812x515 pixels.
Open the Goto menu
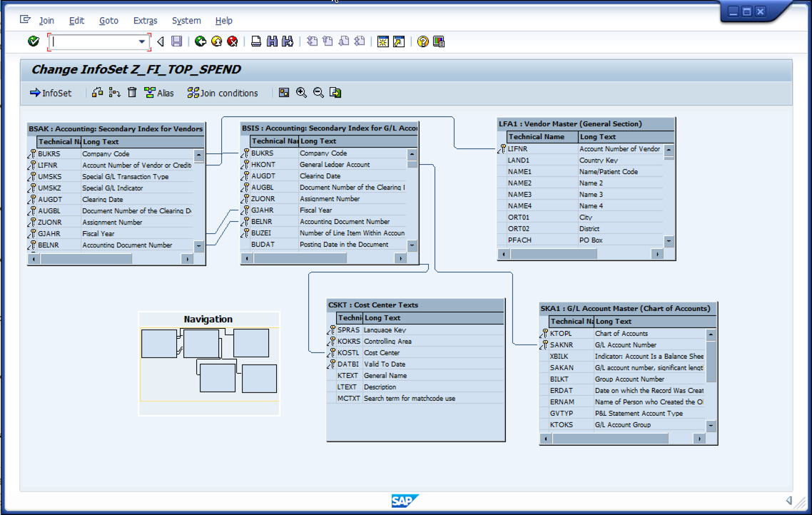tap(108, 21)
